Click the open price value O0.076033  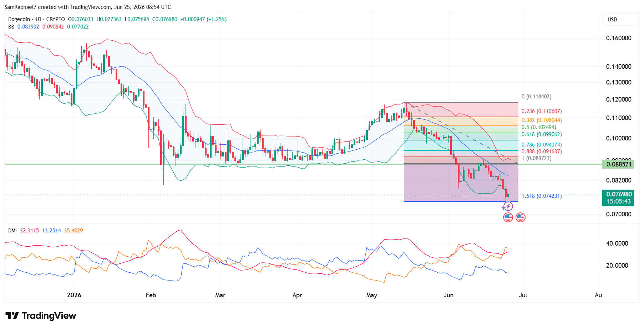click(81, 19)
